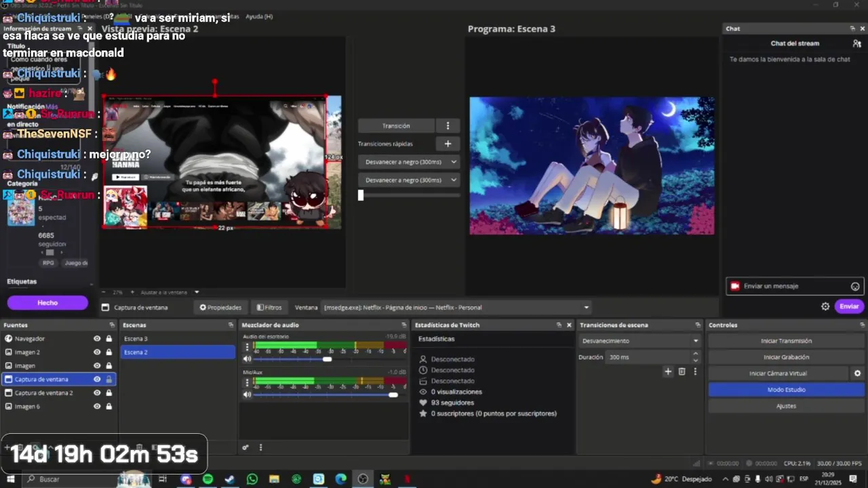Hide the selected Captura de ventana source
The height and width of the screenshot is (488, 868).
click(x=97, y=380)
